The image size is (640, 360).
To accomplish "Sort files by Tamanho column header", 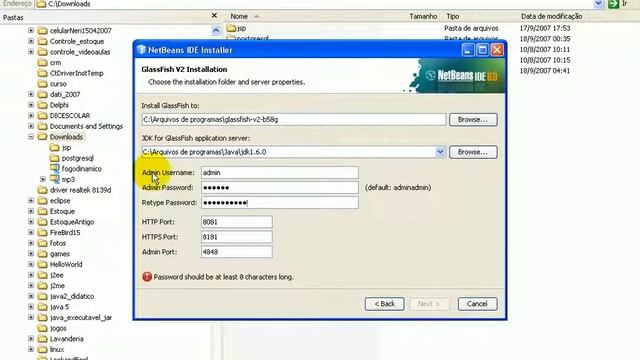I will click(423, 16).
